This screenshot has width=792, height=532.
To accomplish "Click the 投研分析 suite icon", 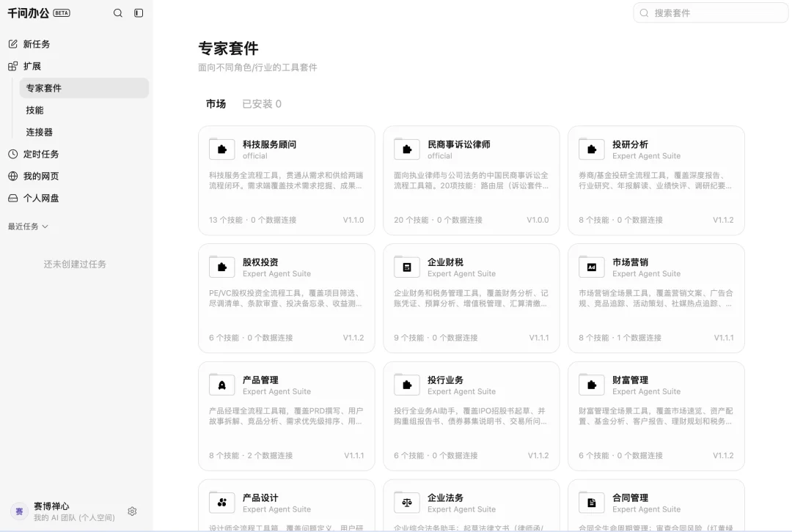I will pos(592,149).
